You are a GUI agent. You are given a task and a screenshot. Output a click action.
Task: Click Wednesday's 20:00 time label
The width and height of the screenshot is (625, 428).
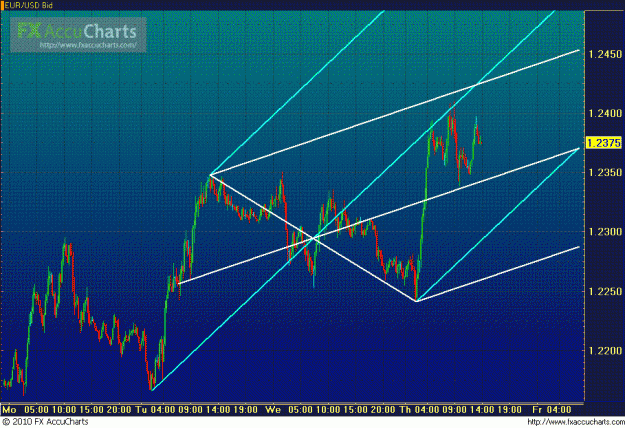point(383,410)
